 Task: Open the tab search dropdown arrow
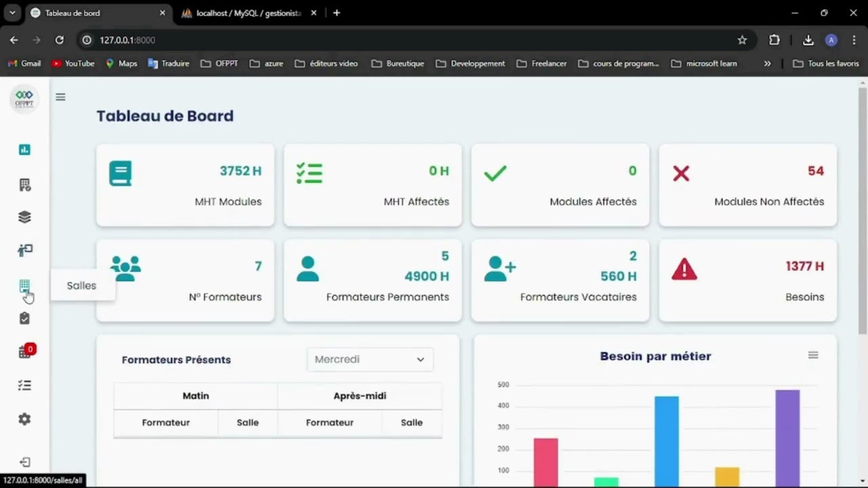(x=12, y=13)
